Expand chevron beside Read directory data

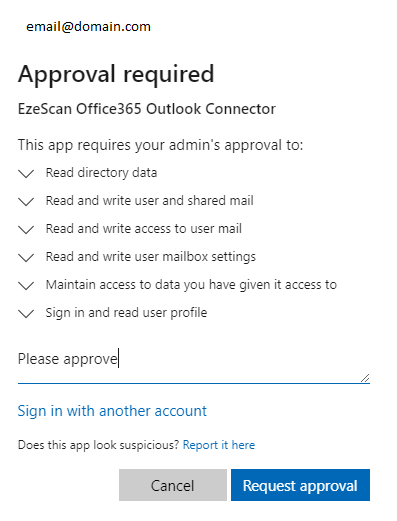(26, 174)
